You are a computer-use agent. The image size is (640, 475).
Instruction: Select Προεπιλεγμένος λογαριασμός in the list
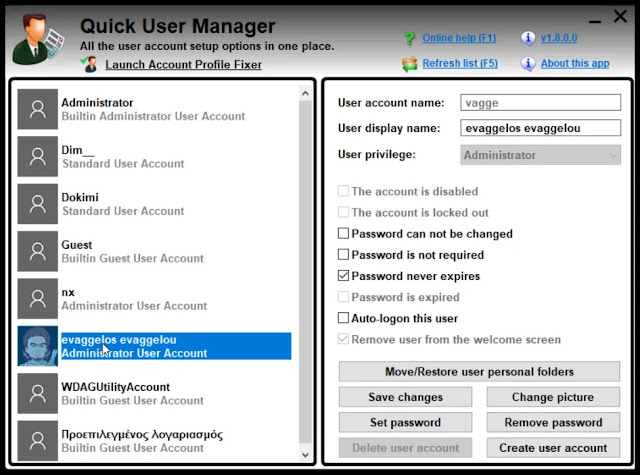[x=154, y=440]
